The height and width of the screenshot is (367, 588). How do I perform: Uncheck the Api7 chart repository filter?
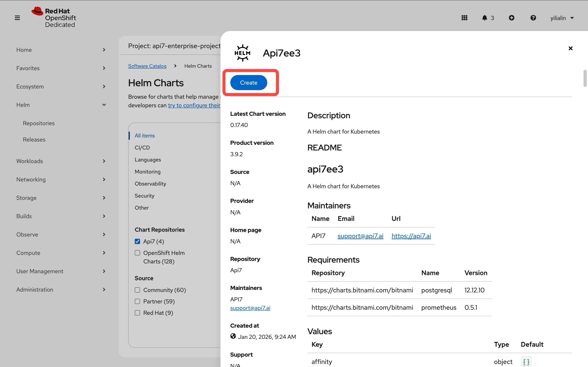pos(137,241)
